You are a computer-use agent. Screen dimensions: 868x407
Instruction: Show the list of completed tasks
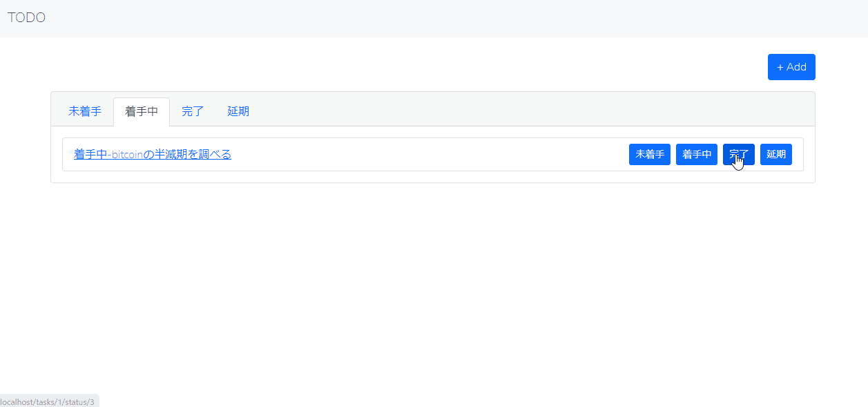(193, 111)
